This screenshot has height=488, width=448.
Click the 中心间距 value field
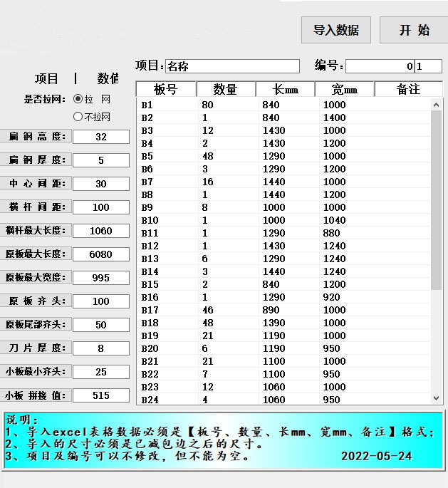(100, 184)
